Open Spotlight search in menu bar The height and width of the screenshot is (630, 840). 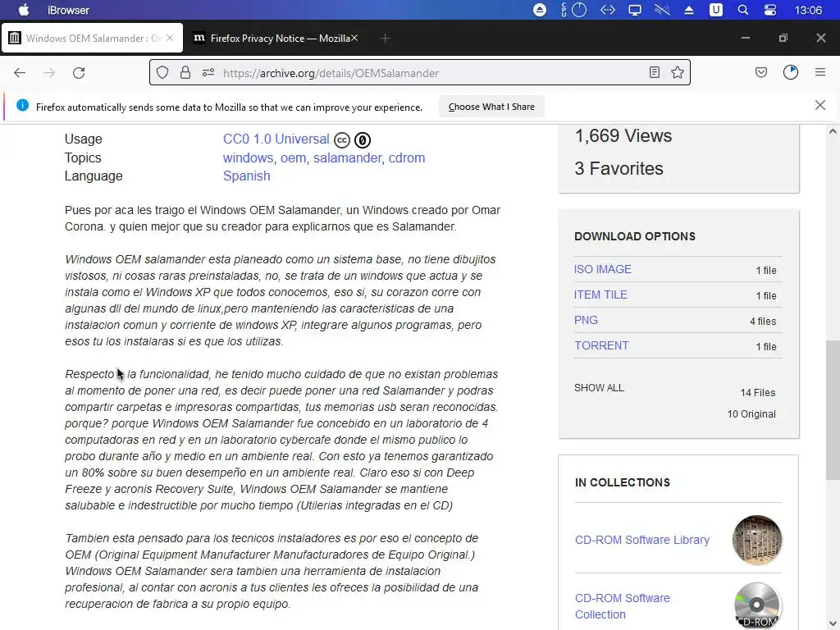743,10
